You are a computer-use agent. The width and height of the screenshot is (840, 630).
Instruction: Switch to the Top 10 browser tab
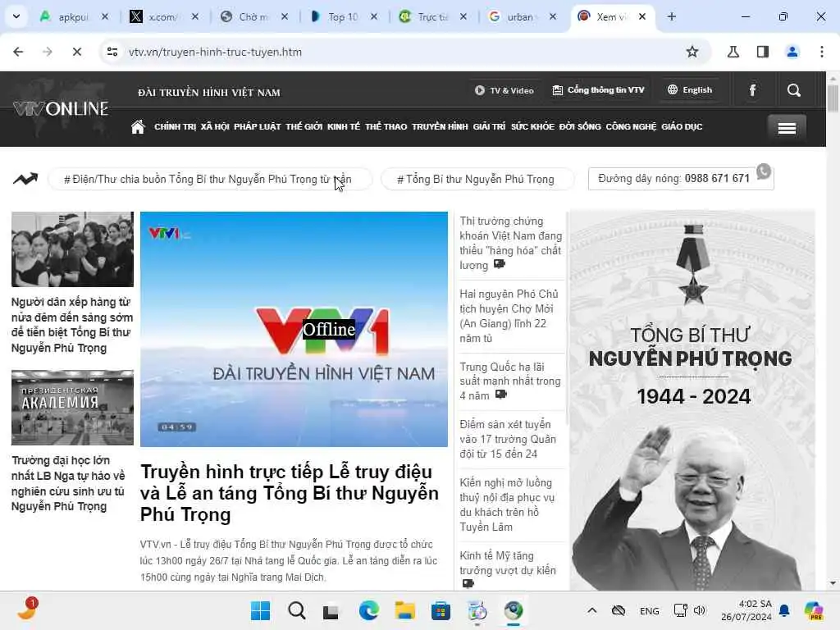342,16
